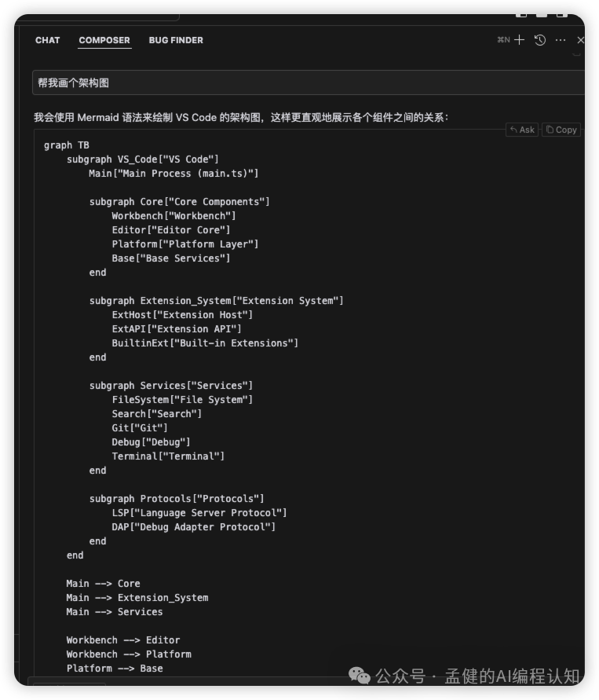Click the 'Terminal["Terminal"]' line
The height and width of the screenshot is (700, 599).
coord(168,456)
